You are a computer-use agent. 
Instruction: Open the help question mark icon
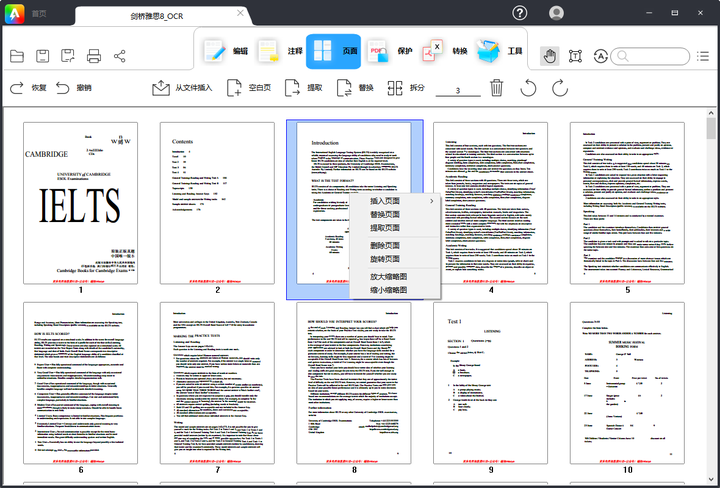point(520,13)
